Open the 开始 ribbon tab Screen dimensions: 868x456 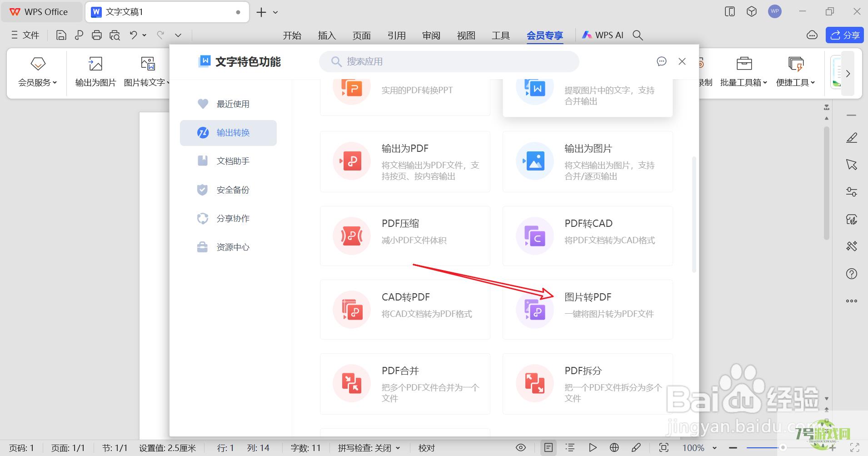[x=292, y=35]
